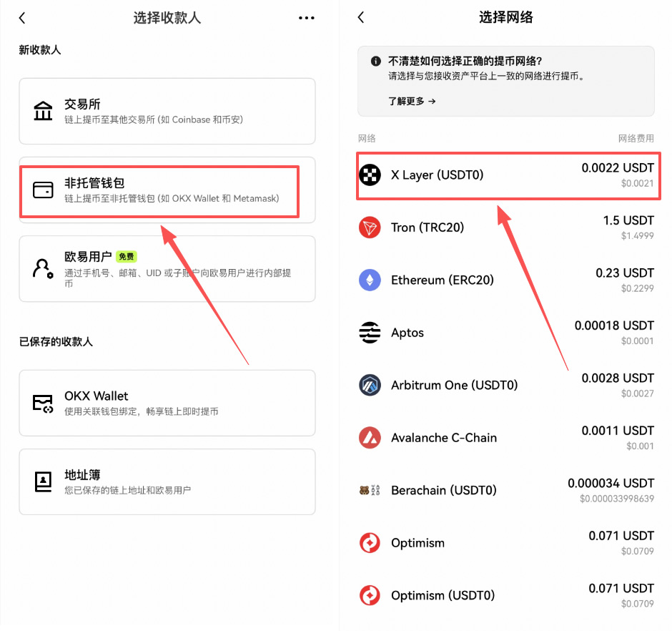Select the wallet card icon
Viewport: 672px width, 631px height.
pos(43,190)
